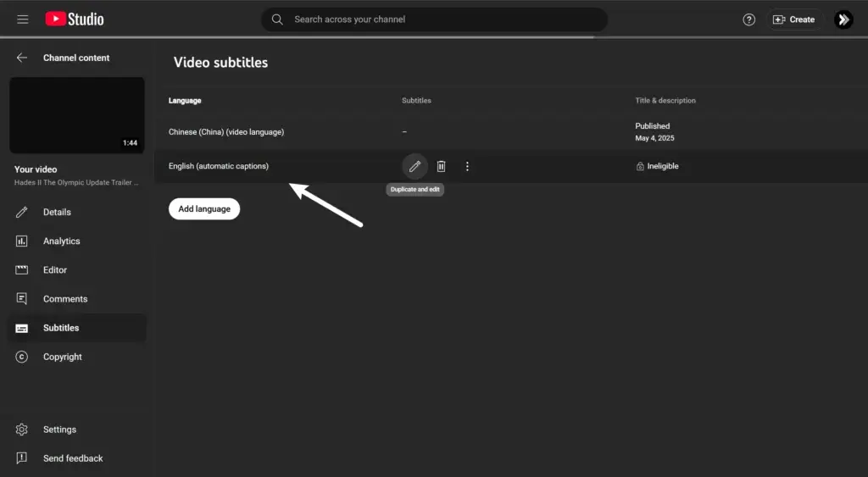
Task: Click the YouTube Studio logo
Action: [75, 19]
